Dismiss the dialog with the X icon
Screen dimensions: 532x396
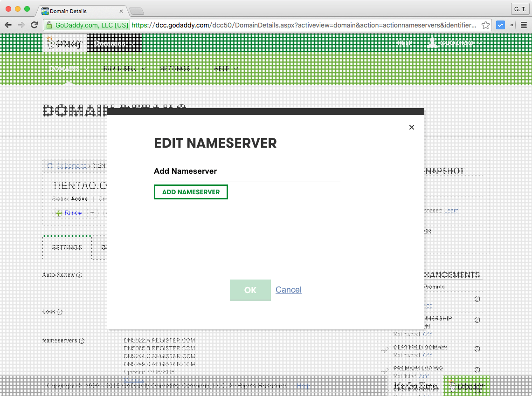412,127
